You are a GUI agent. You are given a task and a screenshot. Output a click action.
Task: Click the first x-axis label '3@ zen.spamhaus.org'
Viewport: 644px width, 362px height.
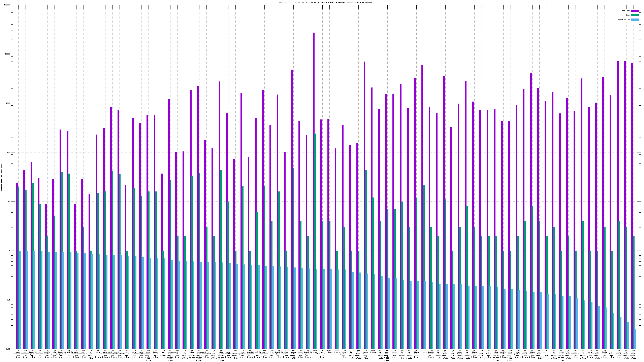click(19, 353)
